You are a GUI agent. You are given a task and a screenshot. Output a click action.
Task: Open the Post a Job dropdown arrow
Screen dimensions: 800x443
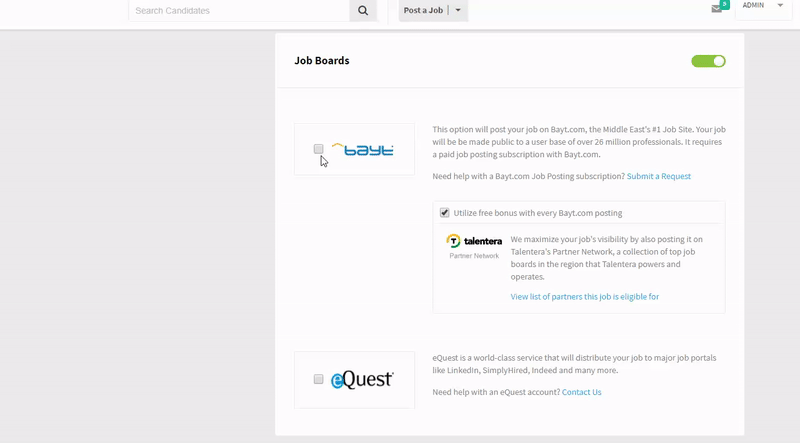tap(458, 10)
